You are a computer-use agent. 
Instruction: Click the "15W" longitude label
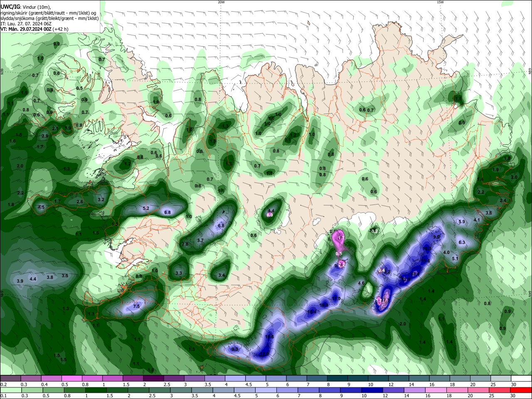pos(440,2)
